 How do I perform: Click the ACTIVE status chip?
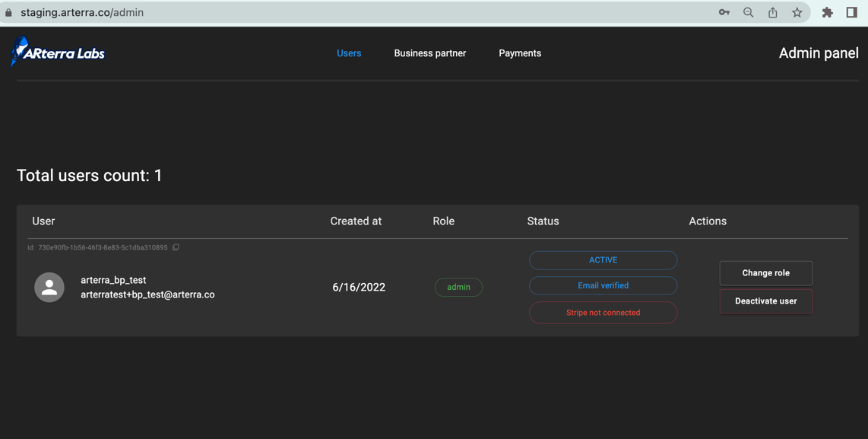click(x=603, y=259)
